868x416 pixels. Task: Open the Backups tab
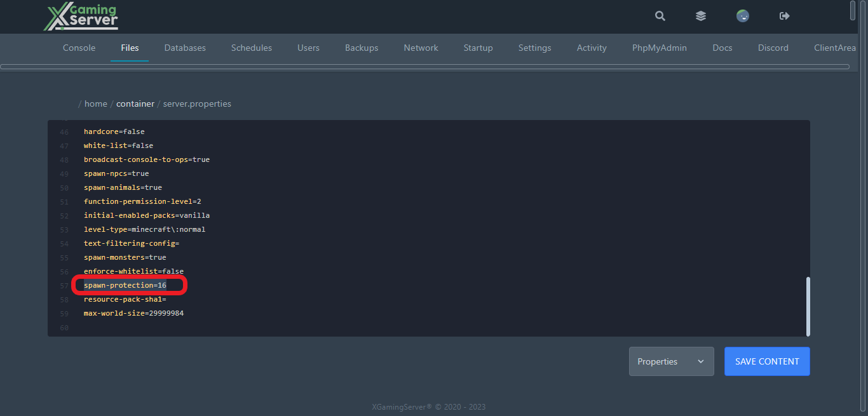(361, 48)
